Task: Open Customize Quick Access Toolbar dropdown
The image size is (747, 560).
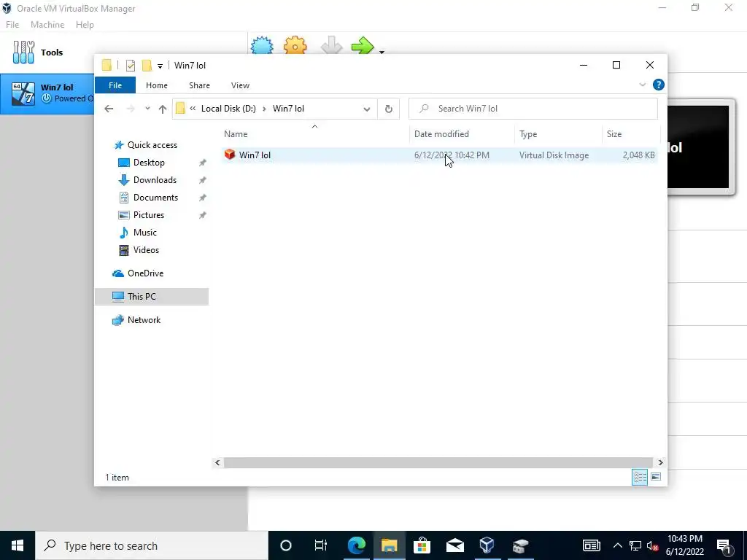Action: (x=160, y=66)
